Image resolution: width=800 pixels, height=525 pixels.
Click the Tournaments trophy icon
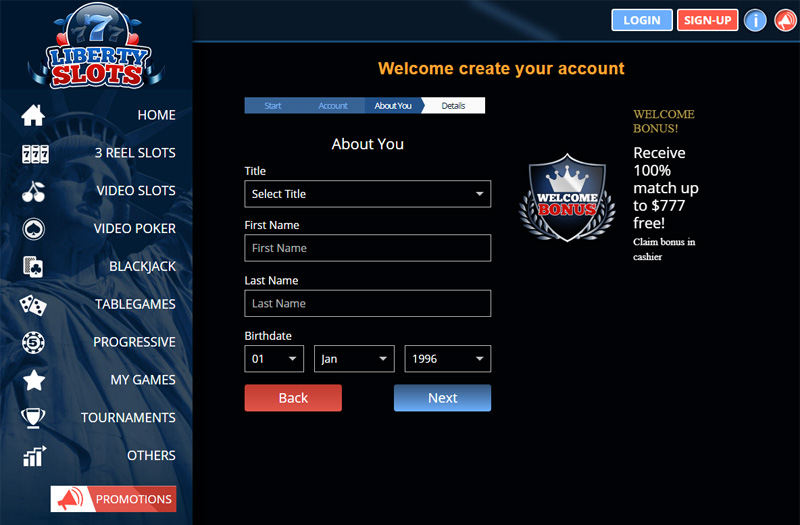(x=33, y=418)
